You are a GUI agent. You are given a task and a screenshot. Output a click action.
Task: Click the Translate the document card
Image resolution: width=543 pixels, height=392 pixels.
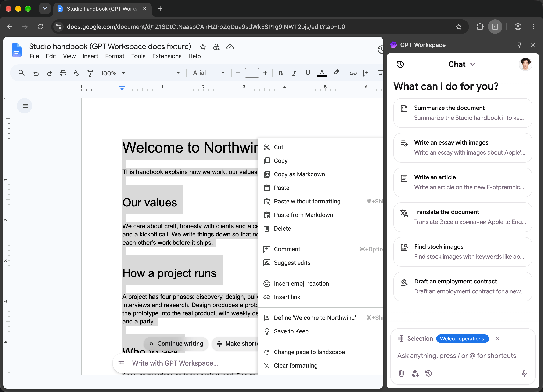463,217
